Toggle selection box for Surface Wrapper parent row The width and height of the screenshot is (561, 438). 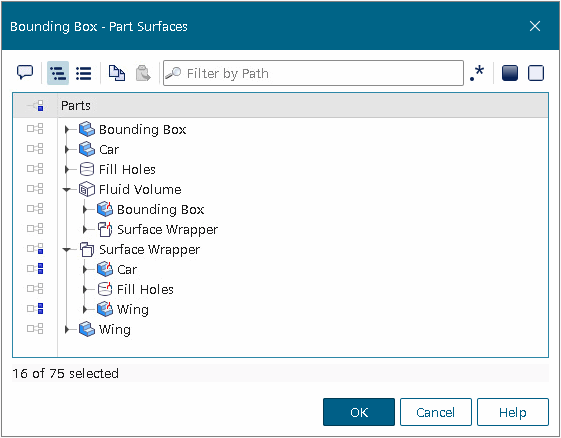tap(35, 249)
